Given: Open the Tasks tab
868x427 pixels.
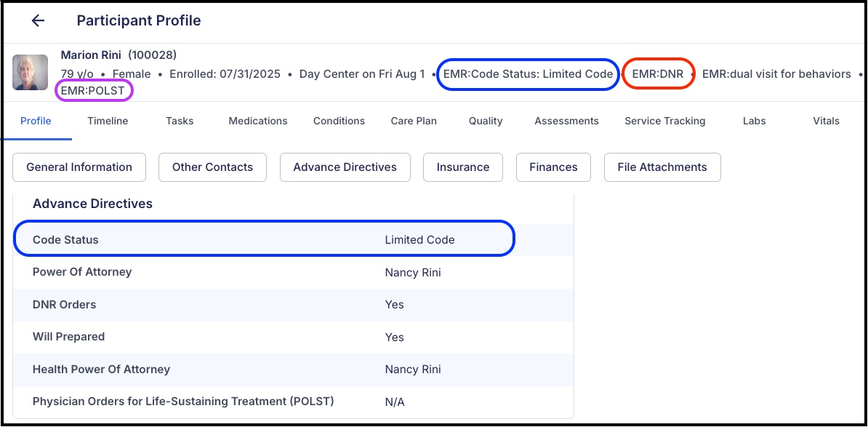Looking at the screenshot, I should (x=180, y=121).
